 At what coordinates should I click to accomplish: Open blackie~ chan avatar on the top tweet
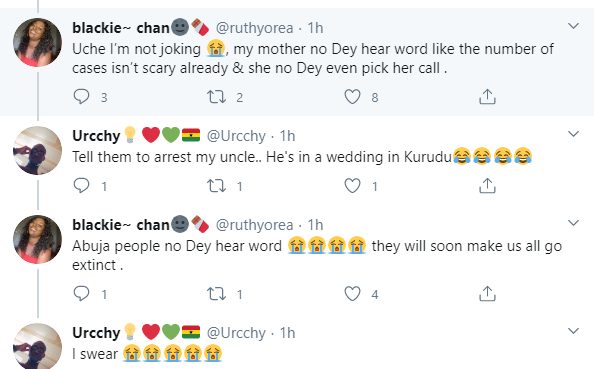pyautogui.click(x=37, y=42)
